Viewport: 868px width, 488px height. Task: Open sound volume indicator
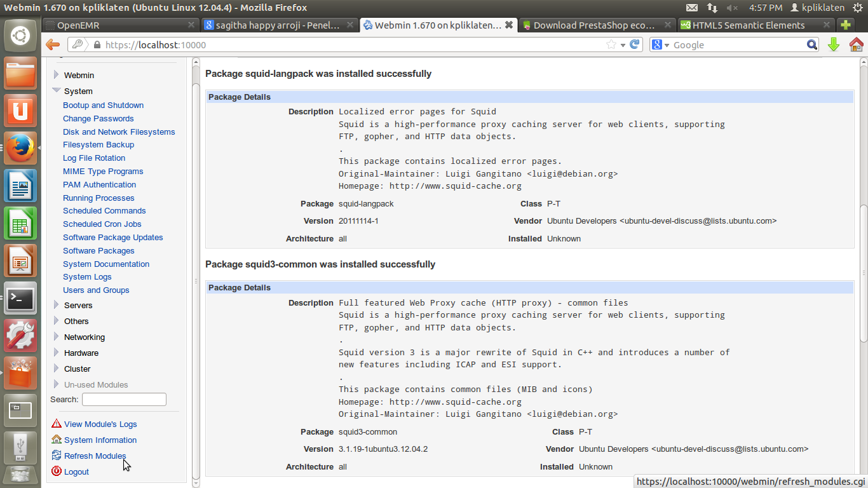coord(732,8)
